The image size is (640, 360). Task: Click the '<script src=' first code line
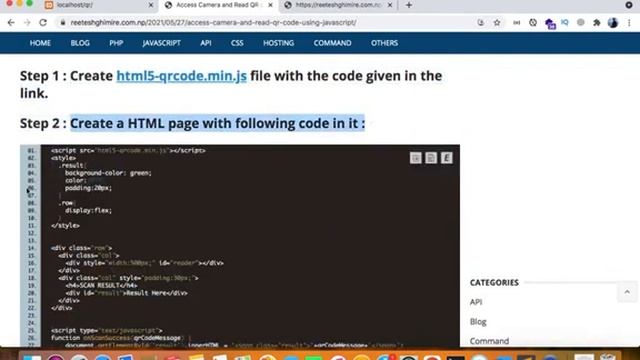(x=128, y=151)
